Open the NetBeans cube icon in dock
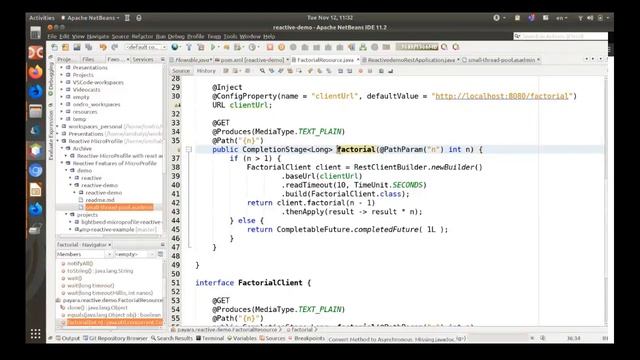The image size is (640, 360). pos(36,151)
